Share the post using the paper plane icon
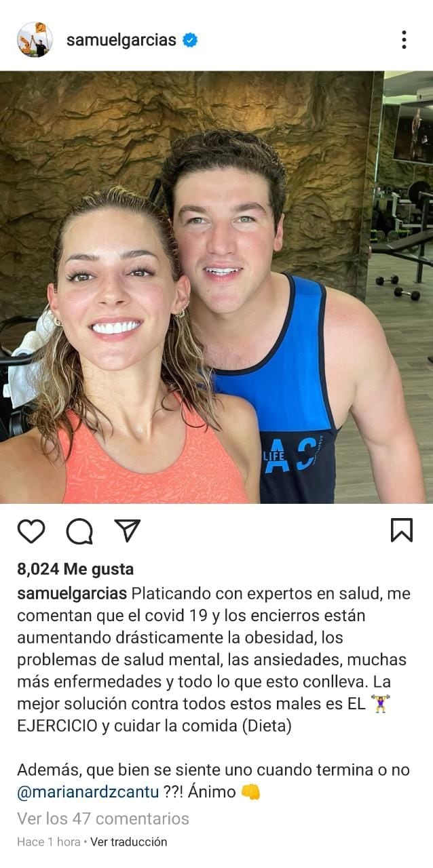Screen dimensions: 433x868 [x=127, y=530]
